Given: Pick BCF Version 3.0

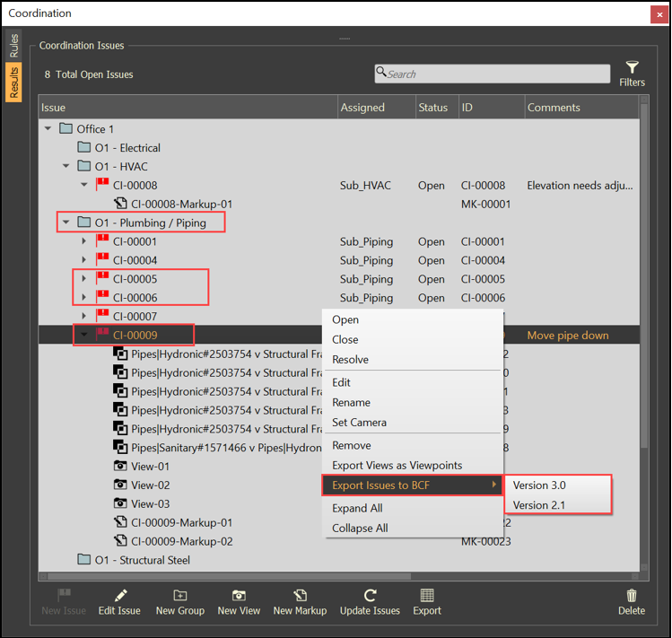Looking at the screenshot, I should coord(558,485).
